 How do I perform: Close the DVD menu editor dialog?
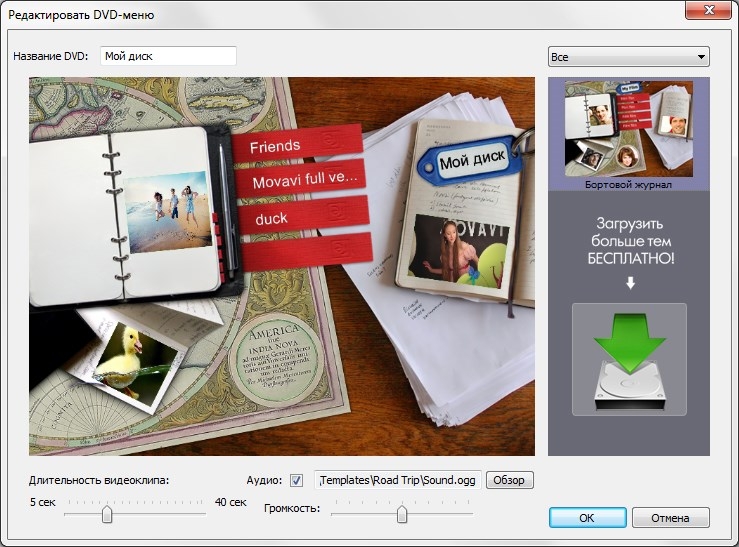[x=708, y=9]
